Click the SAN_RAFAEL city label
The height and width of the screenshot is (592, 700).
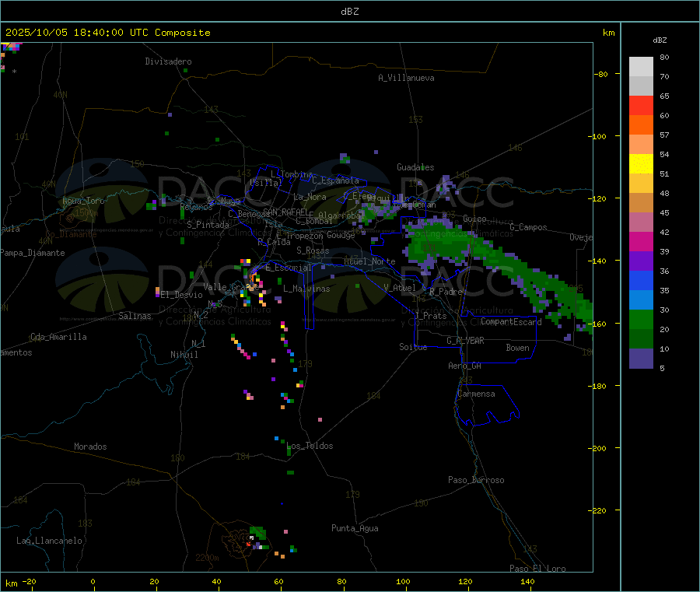[x=285, y=212]
